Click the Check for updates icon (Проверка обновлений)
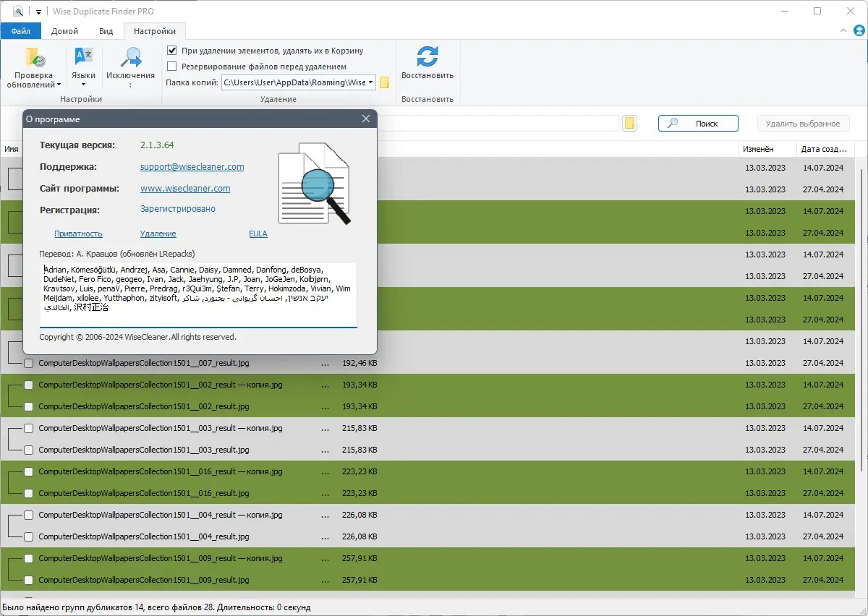The width and height of the screenshot is (868, 616). click(35, 58)
